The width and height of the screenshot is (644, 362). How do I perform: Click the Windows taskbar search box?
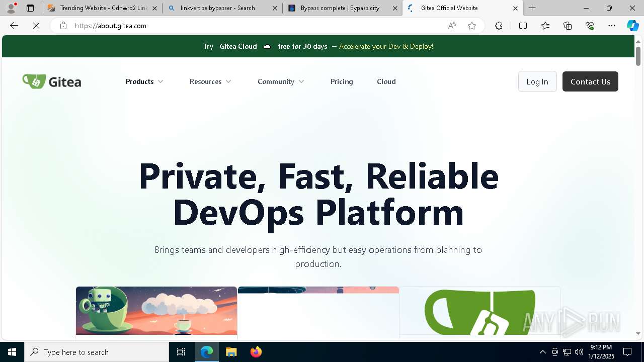[97, 352]
